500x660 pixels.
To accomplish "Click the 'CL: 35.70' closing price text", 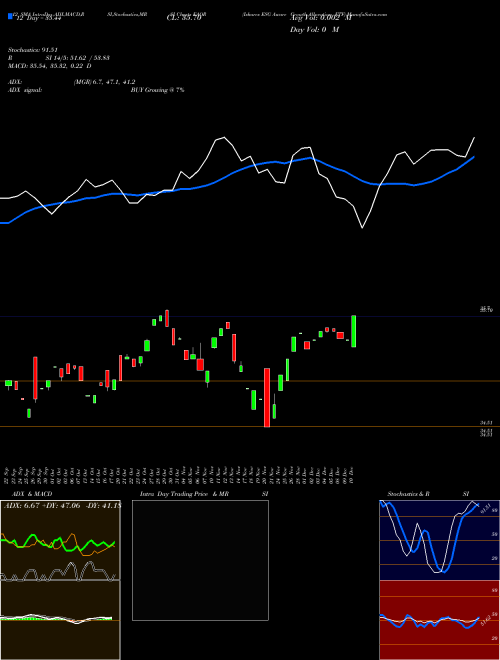I will 184,18.
